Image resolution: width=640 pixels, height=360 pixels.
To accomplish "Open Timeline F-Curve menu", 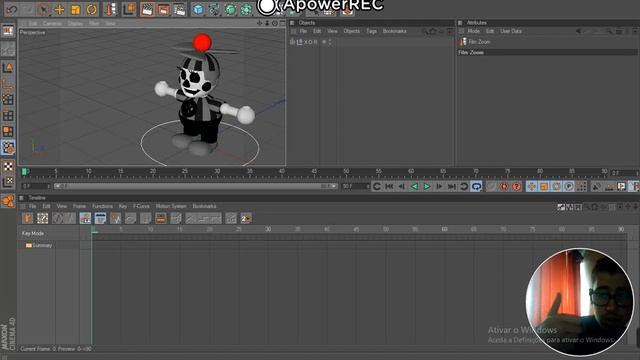I will (x=141, y=206).
